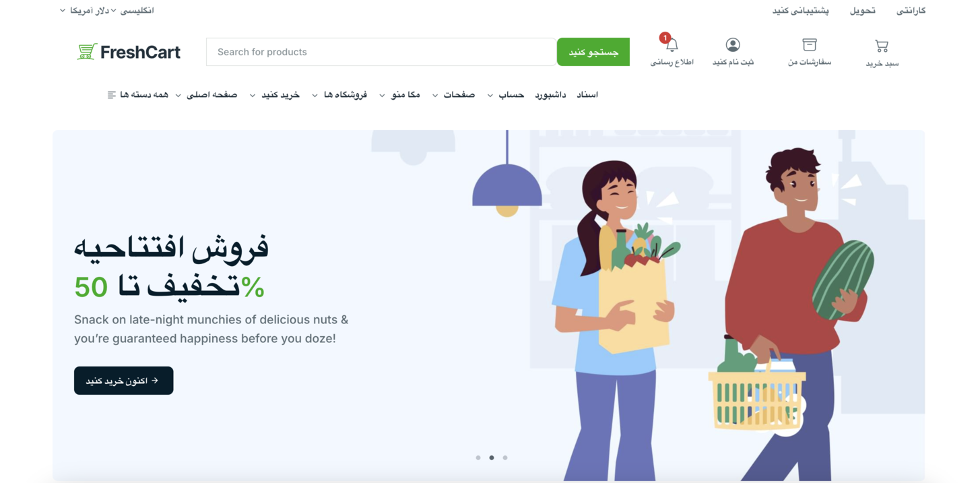
Task: Open the اسناد menu item
Action: (x=587, y=95)
